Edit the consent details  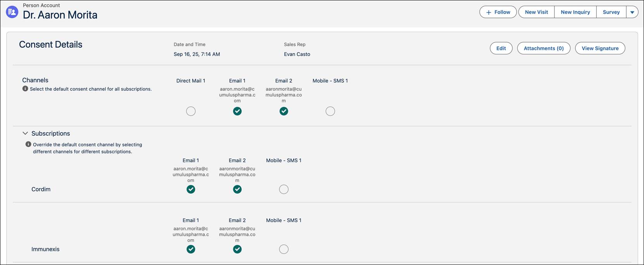point(501,48)
